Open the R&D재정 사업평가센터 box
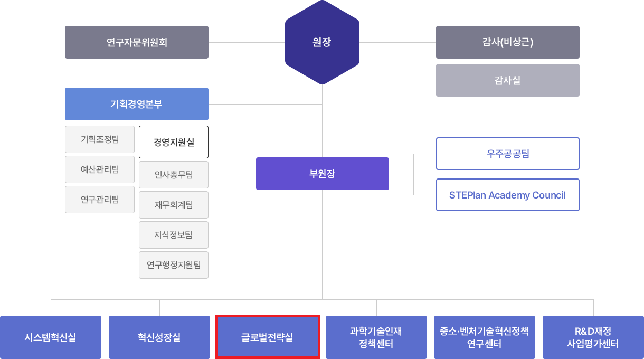This screenshot has width=644, height=359. coord(593,337)
